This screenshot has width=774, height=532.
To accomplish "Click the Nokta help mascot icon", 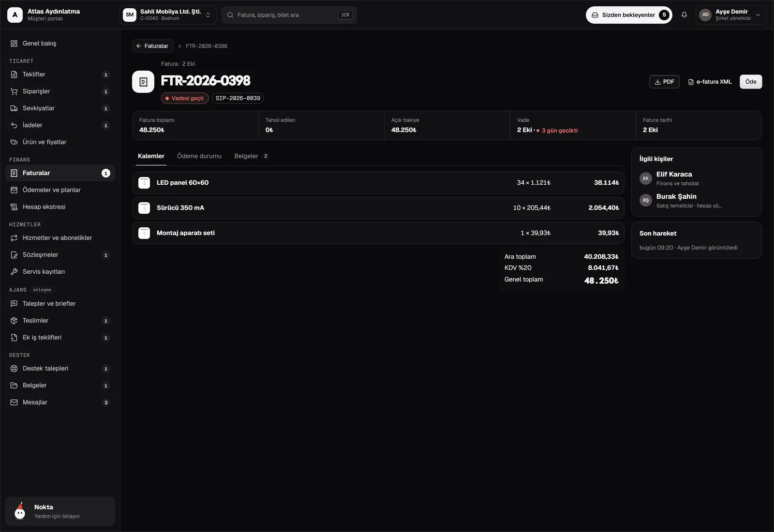I will 20,511.
